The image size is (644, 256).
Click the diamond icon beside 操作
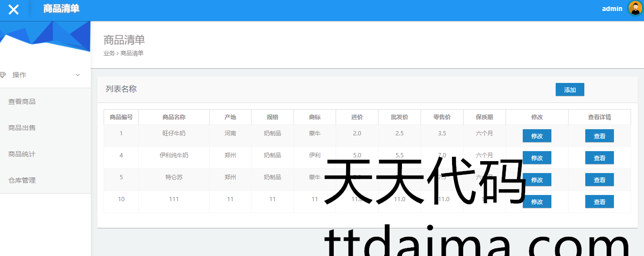(x=3, y=75)
